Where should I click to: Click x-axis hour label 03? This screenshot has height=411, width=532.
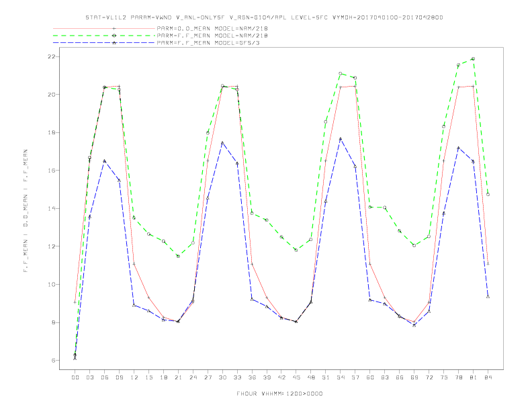coord(89,377)
